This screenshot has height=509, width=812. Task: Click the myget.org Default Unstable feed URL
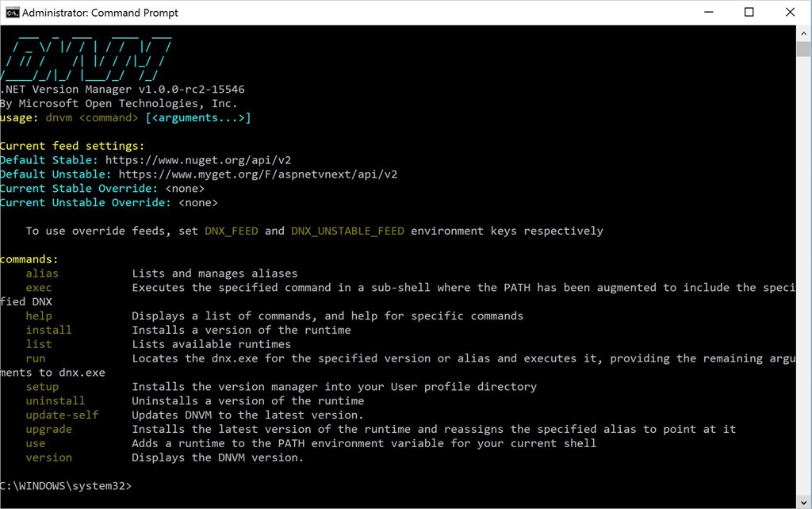[258, 174]
